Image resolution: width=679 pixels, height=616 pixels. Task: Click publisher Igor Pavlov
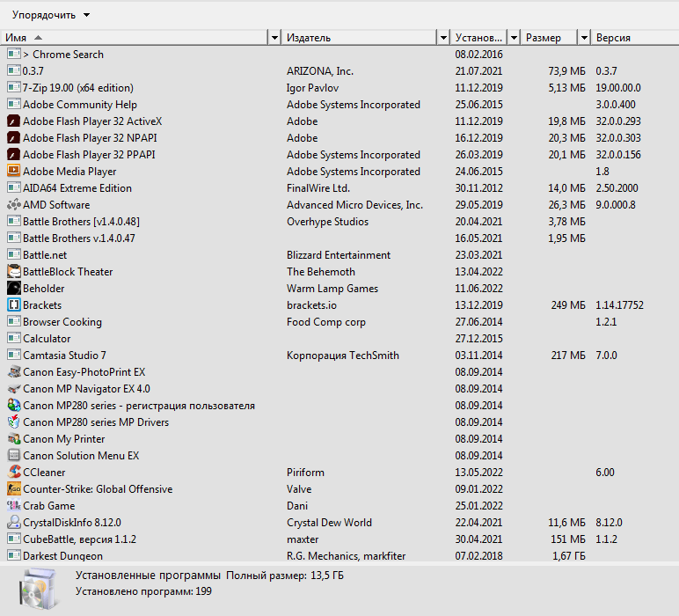coord(312,88)
